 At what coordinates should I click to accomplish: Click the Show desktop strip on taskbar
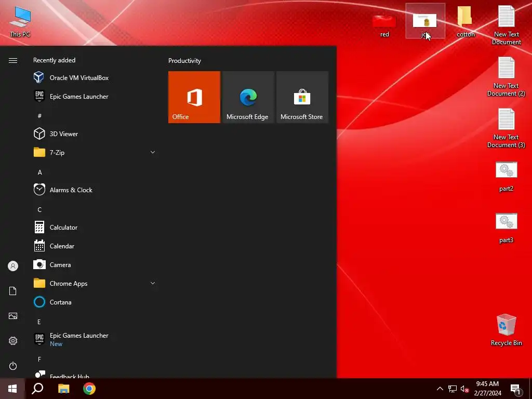coord(530,389)
